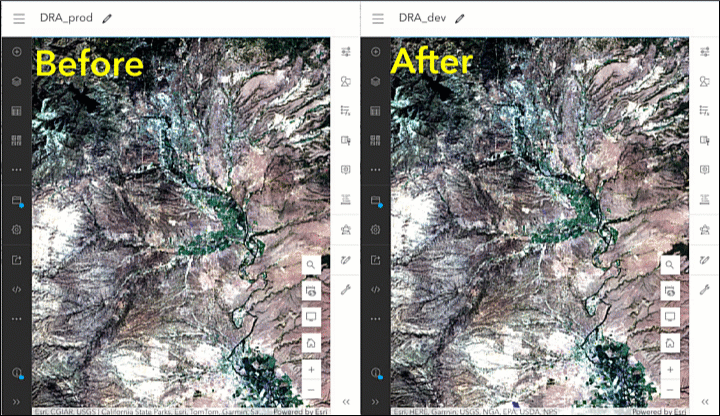This screenshot has height=416, width=720.
Task: Open Tables in DRA_prod dark toolbar
Action: [x=17, y=111]
